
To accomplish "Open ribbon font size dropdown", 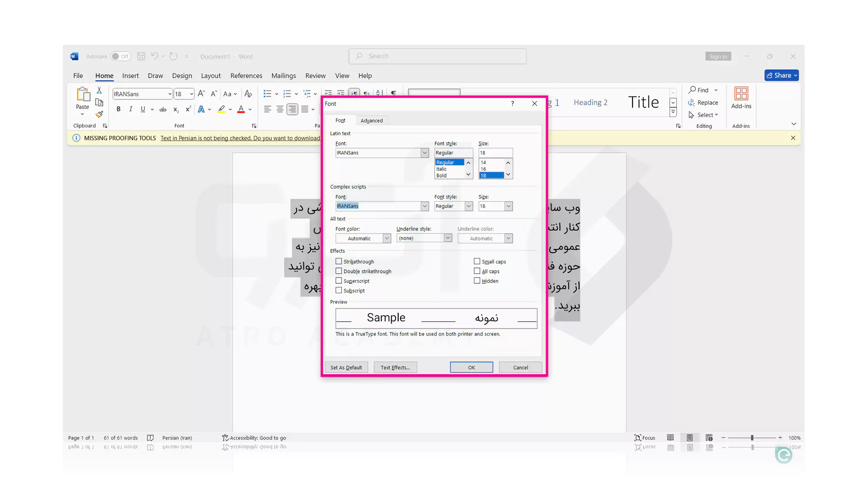I will click(192, 94).
